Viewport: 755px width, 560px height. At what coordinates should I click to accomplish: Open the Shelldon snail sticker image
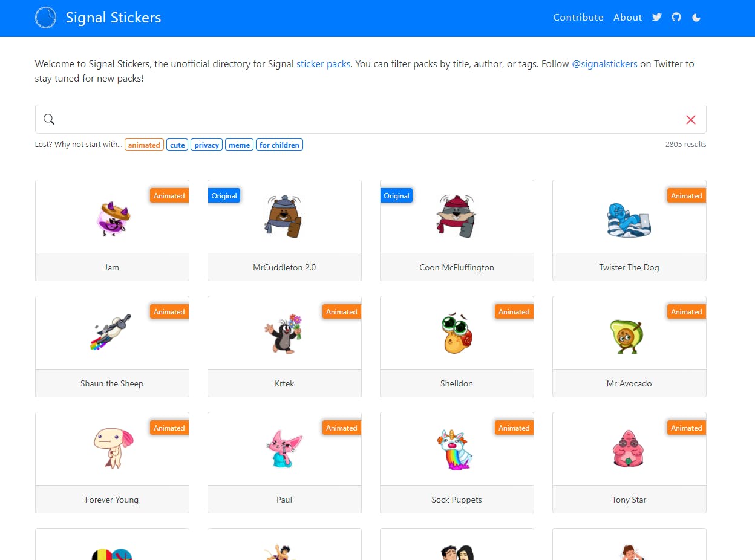coord(457,333)
